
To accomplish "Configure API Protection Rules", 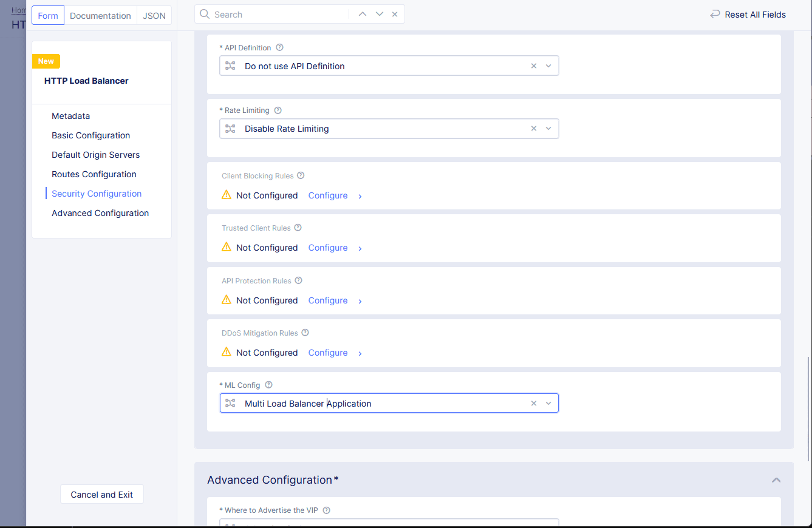I will 328,300.
